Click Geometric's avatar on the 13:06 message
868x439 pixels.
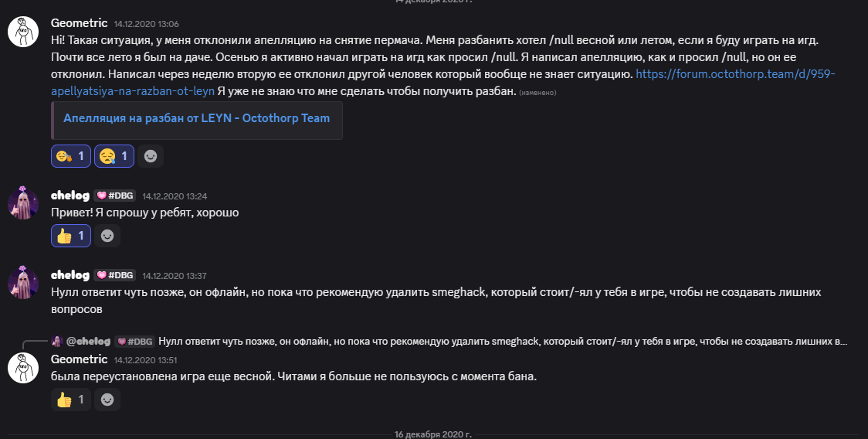coord(23,30)
